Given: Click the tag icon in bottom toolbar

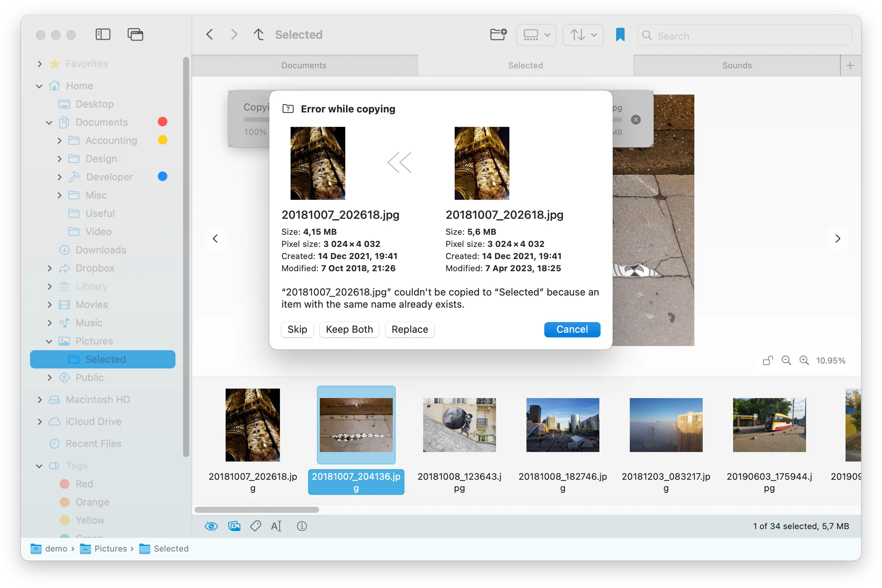Looking at the screenshot, I should click(x=256, y=526).
